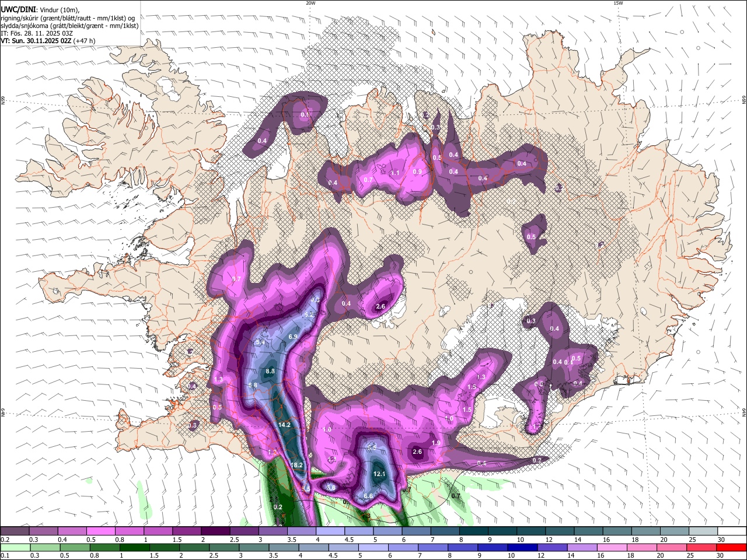Image resolution: width=747 pixels, height=560 pixels.
Task: Select the 15W longitude label at the top
Action: [618, 3]
